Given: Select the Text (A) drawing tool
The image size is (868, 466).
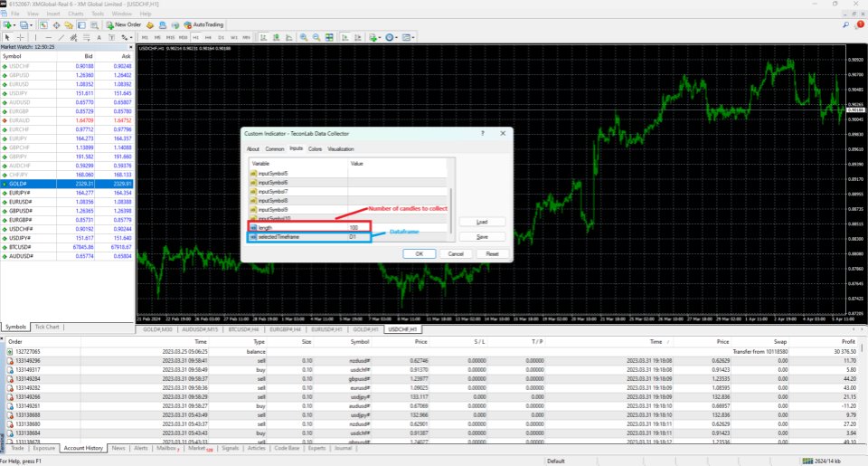Looking at the screenshot, I should click(99, 38).
